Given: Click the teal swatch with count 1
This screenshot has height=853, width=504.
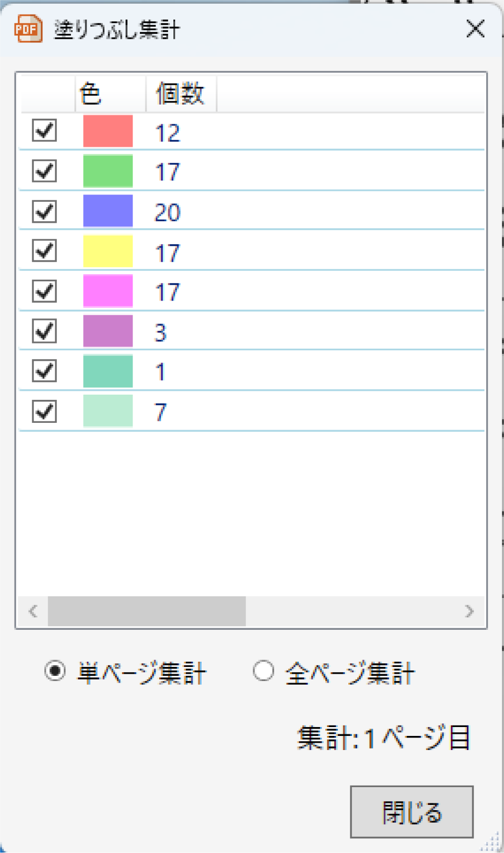Looking at the screenshot, I should pos(108,371).
